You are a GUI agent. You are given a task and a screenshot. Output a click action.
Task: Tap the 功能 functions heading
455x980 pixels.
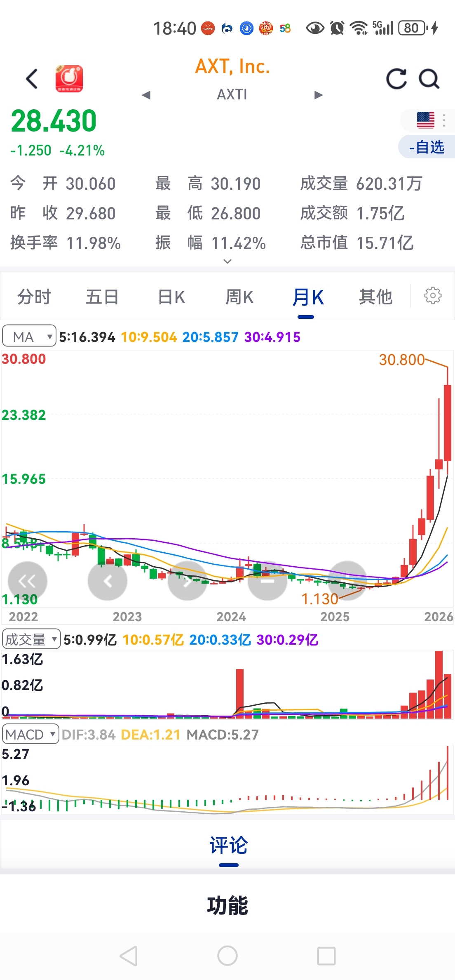click(x=227, y=906)
